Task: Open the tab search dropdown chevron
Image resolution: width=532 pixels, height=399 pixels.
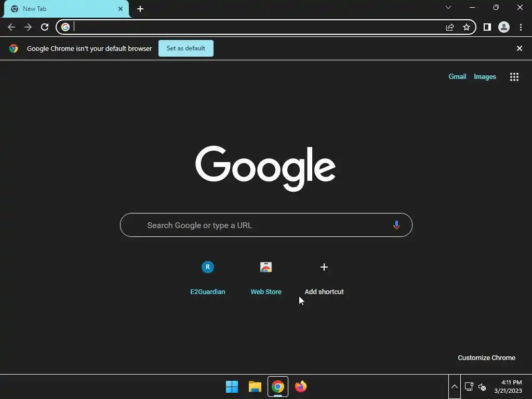Action: pyautogui.click(x=448, y=7)
